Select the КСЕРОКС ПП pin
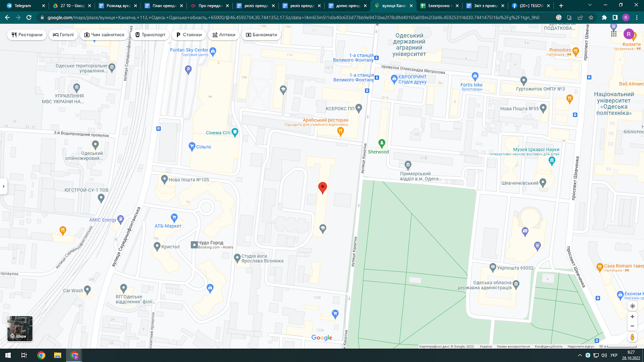Screen dimensions: 644x362 pyautogui.click(x=359, y=108)
